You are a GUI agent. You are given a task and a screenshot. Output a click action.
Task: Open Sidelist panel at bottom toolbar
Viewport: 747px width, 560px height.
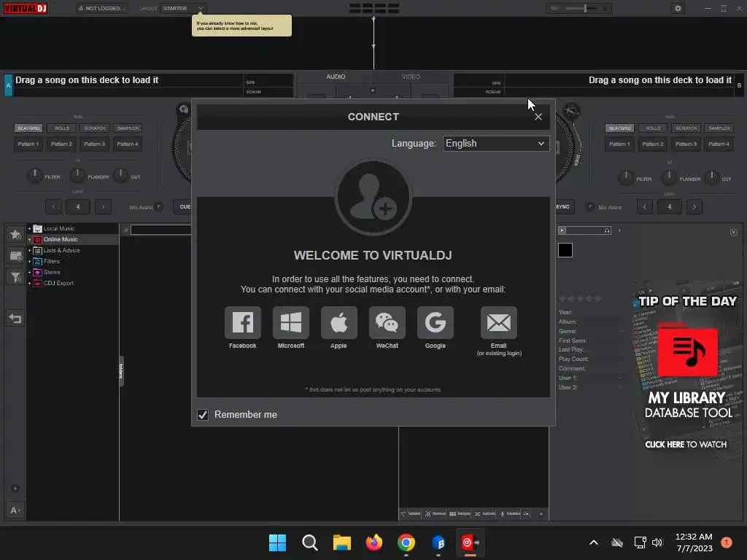(x=411, y=514)
